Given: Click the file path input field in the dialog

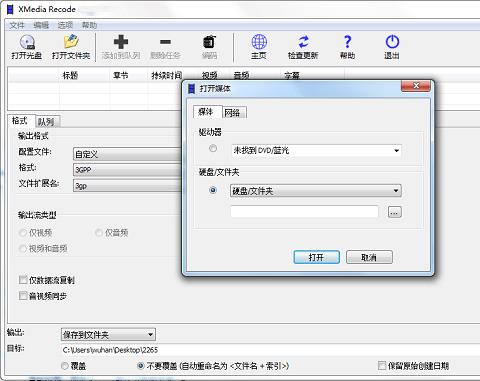Looking at the screenshot, I should click(304, 212).
